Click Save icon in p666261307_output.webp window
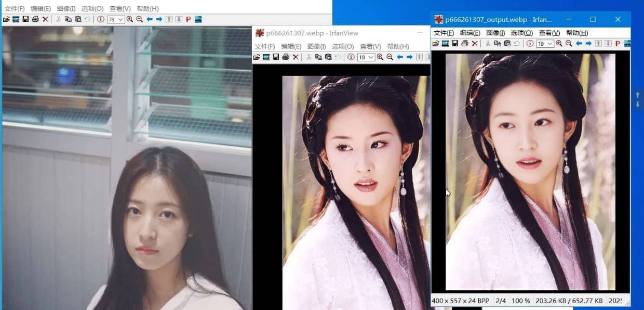This screenshot has height=310, width=644. coord(455,44)
